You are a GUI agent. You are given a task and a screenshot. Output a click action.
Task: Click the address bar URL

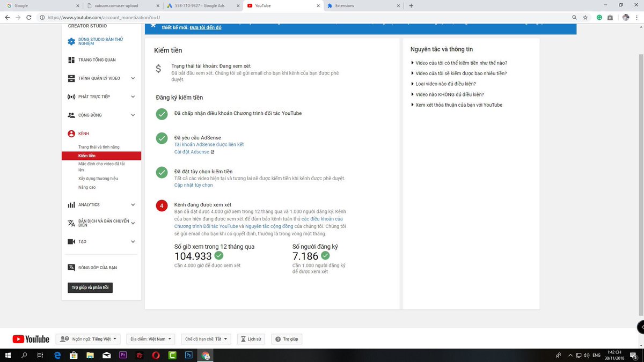coord(104,17)
